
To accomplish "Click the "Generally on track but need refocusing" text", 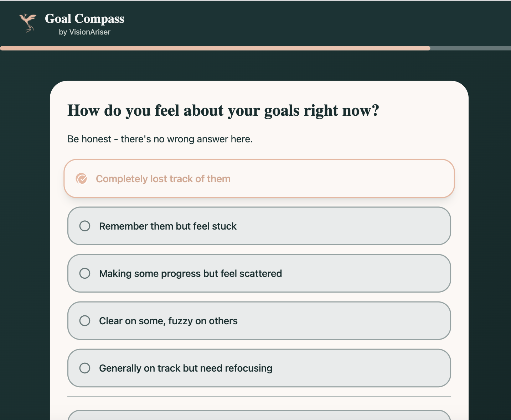I will 185,368.
